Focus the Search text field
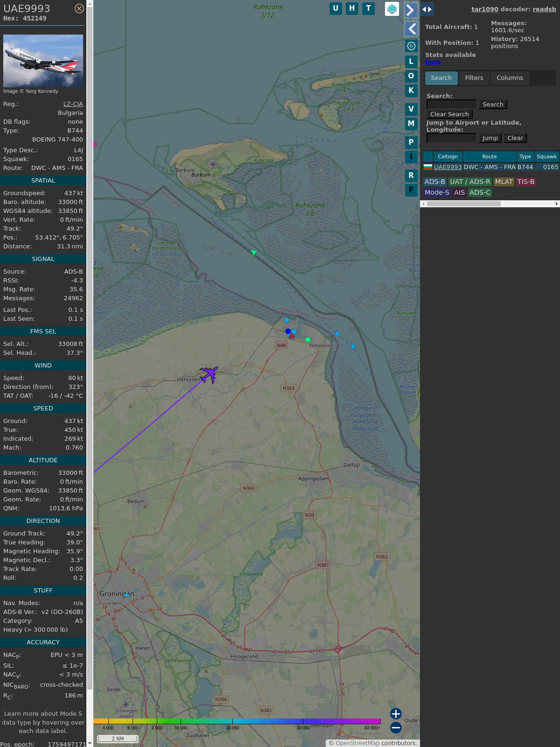The width and height of the screenshot is (560, 747). click(451, 105)
